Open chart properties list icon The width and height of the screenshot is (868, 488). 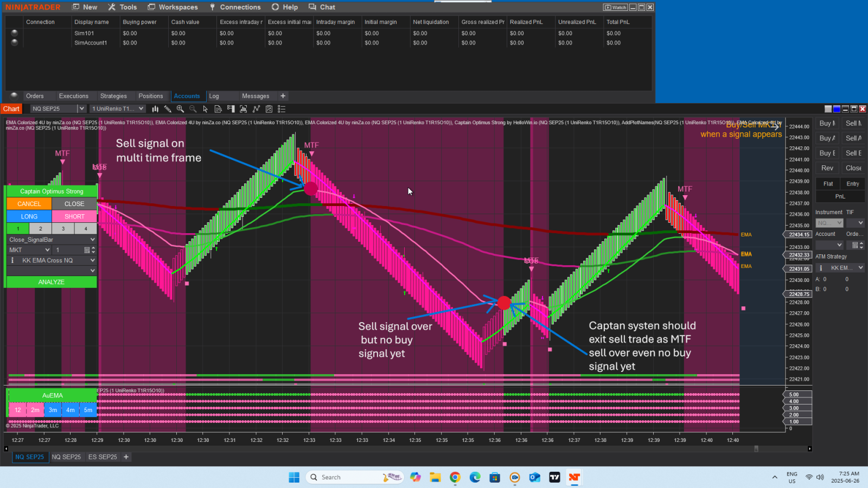282,109
